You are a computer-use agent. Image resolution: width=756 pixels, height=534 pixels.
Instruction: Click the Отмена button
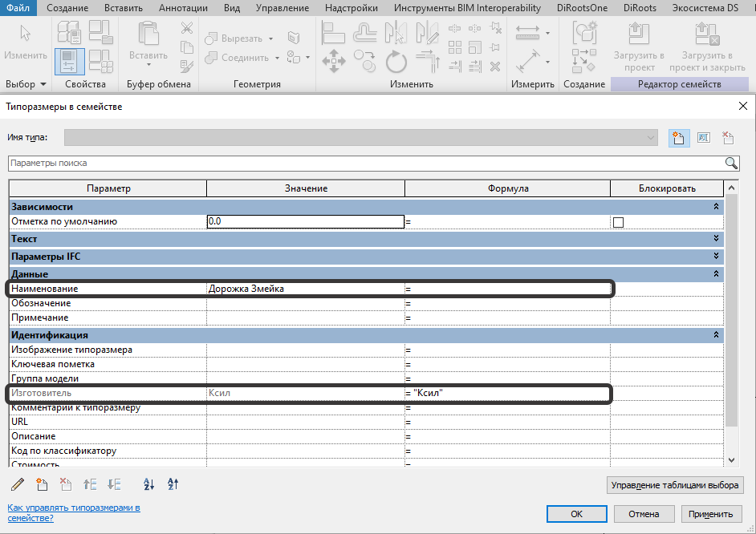pos(644,514)
